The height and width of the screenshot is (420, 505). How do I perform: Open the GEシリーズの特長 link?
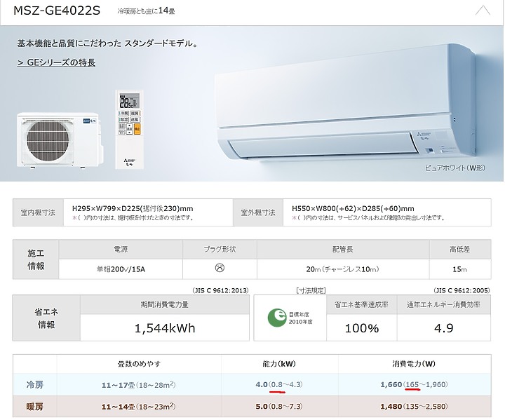pyautogui.click(x=56, y=62)
